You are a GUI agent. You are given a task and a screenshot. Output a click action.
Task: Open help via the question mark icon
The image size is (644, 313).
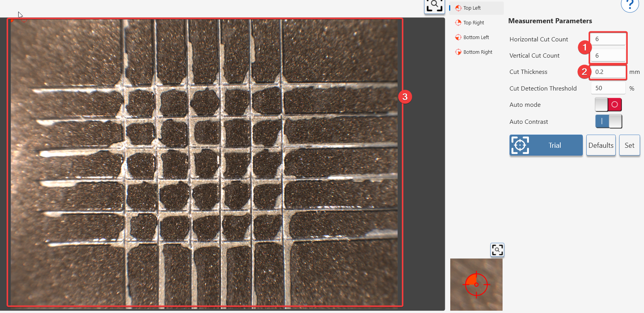pyautogui.click(x=630, y=5)
